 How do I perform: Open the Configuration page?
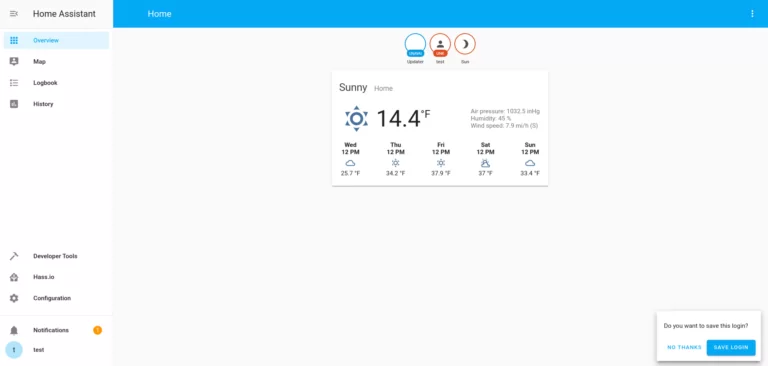[56, 298]
